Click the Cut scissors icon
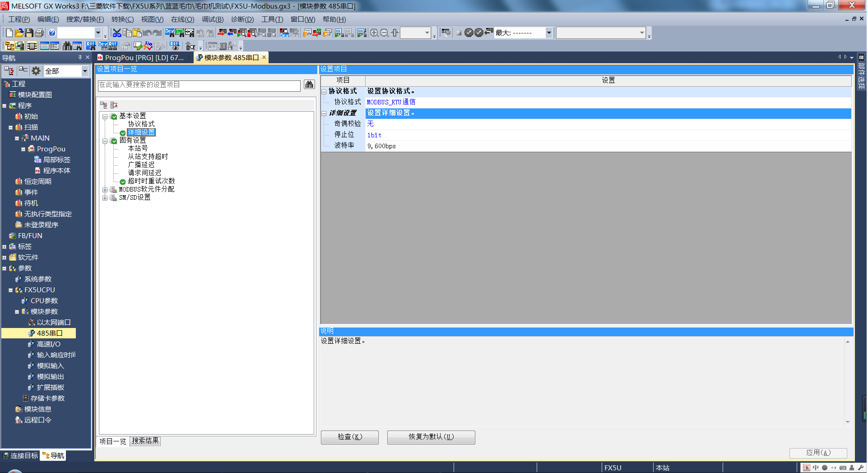Image resolution: width=868 pixels, height=473 pixels. point(117,33)
